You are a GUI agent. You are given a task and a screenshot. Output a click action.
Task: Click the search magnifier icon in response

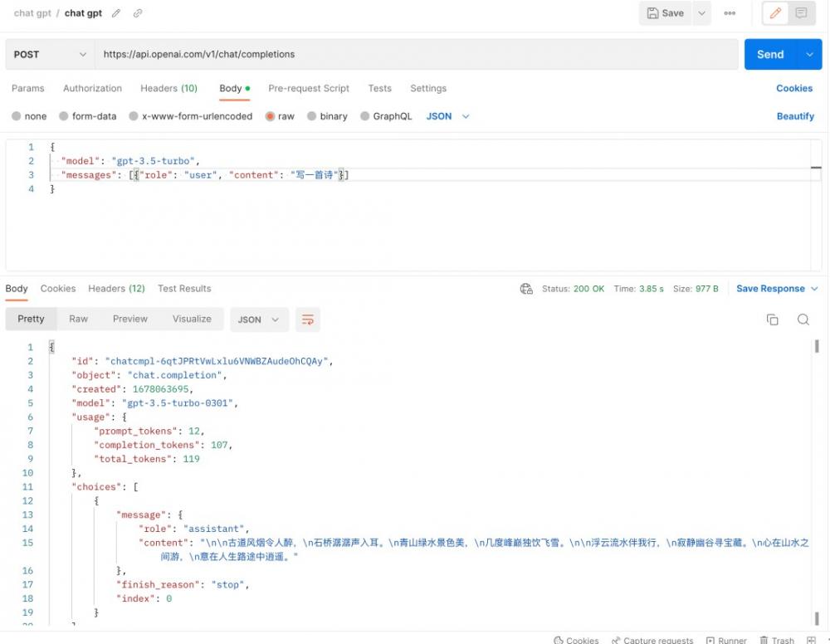[803, 320]
